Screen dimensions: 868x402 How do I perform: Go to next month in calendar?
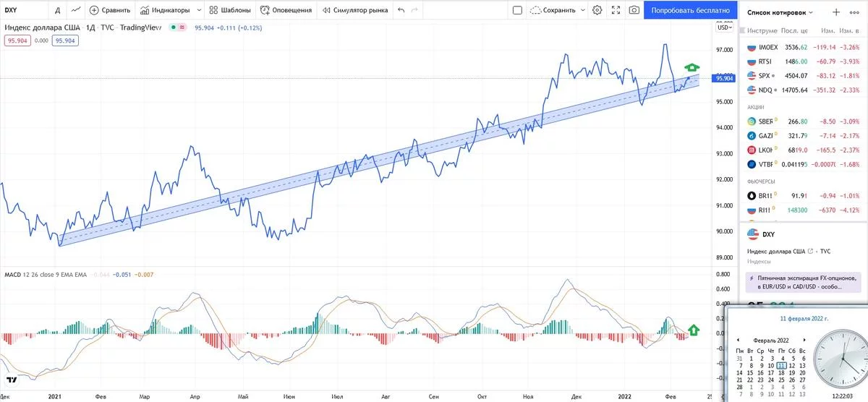pos(803,339)
